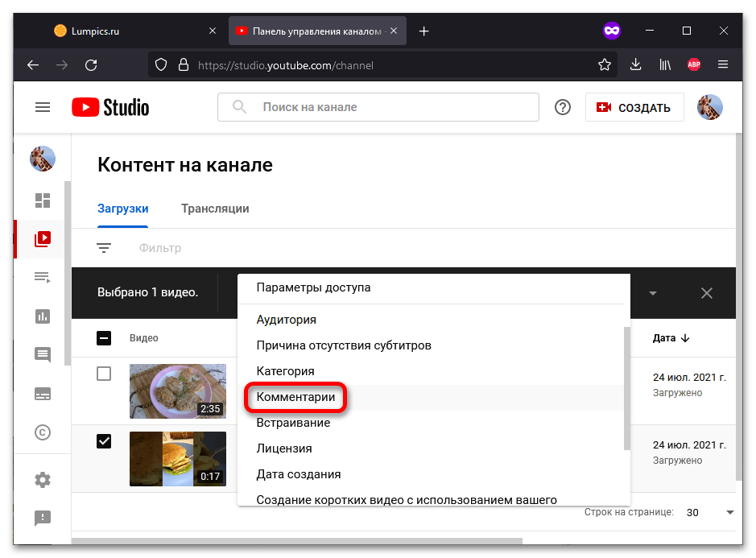The height and width of the screenshot is (558, 756).
Task: Open the 2:35 video thumbnail
Action: click(177, 391)
